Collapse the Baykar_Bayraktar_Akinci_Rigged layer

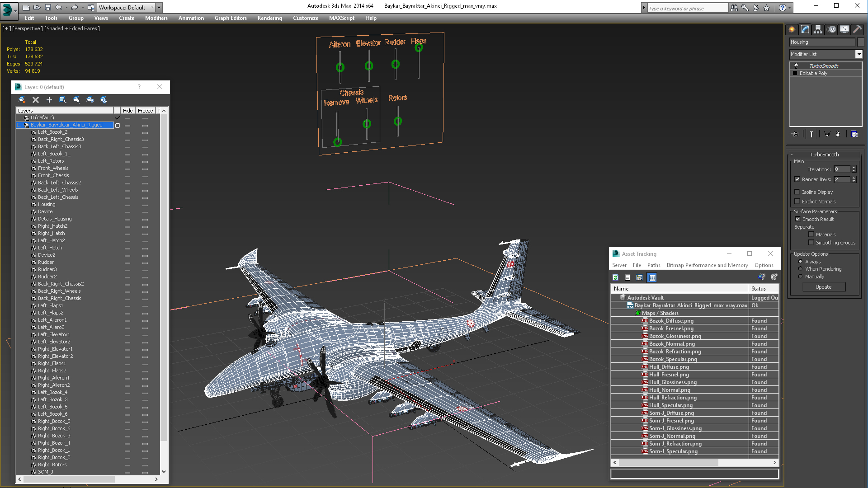19,125
